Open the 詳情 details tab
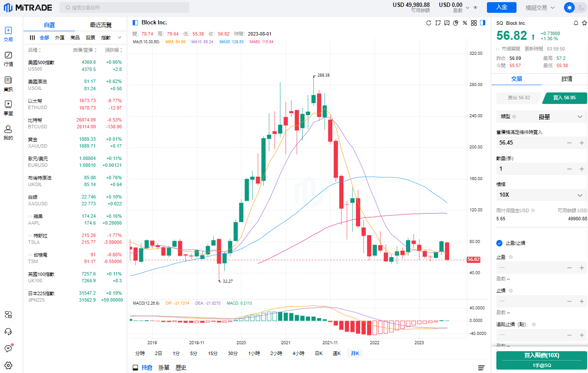 pos(567,79)
